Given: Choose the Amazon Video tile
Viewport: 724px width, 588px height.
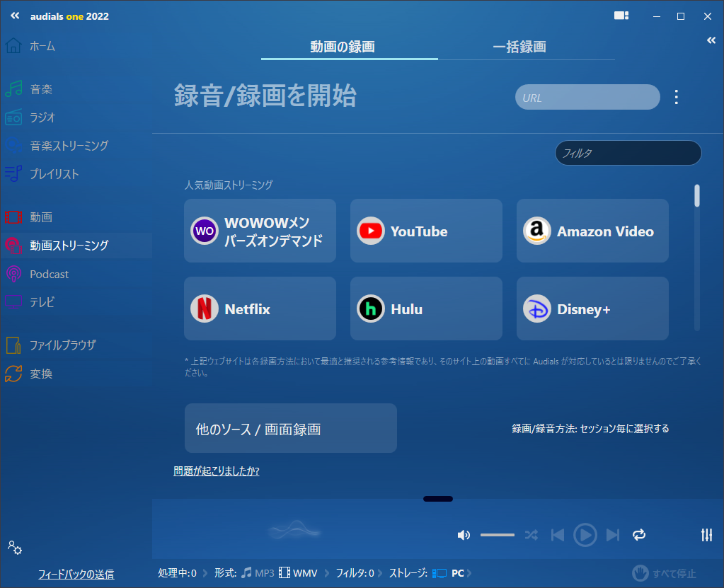Looking at the screenshot, I should click(x=592, y=231).
